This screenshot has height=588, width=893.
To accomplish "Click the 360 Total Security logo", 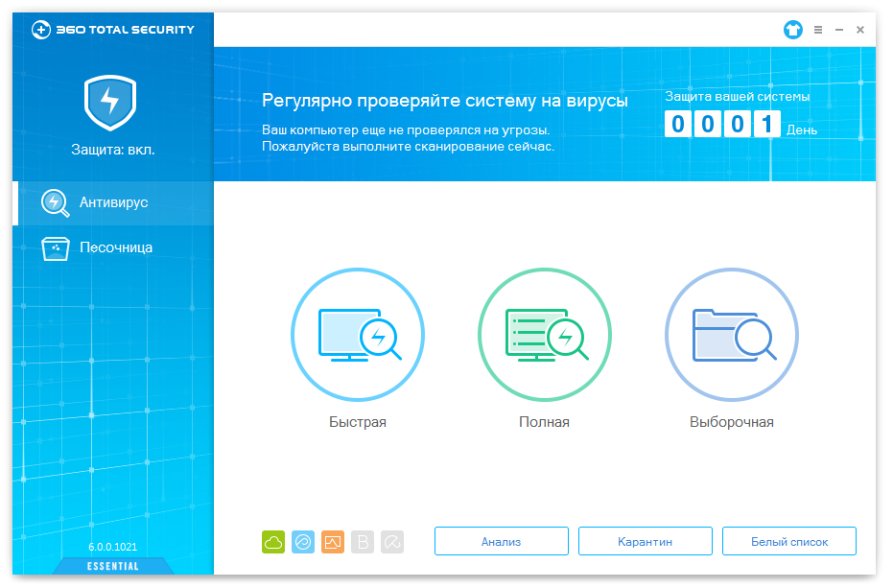I will tap(113, 30).
